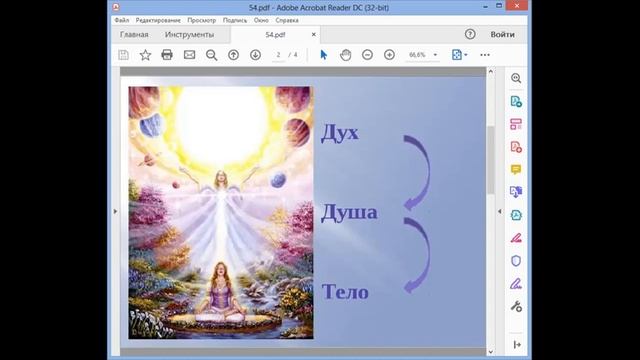The image size is (640, 360).
Task: Select the 54.pdf document tab
Action: click(275, 35)
